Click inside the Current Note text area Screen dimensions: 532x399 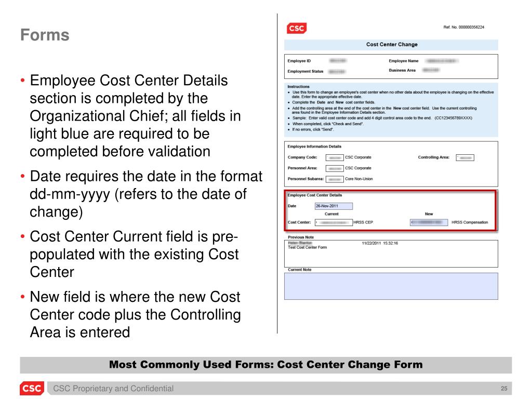(x=391, y=286)
